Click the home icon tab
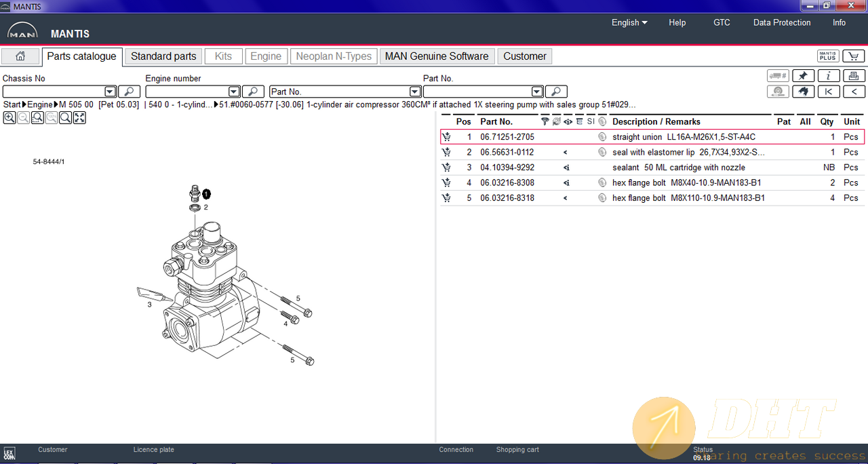This screenshot has width=868, height=464. point(20,56)
